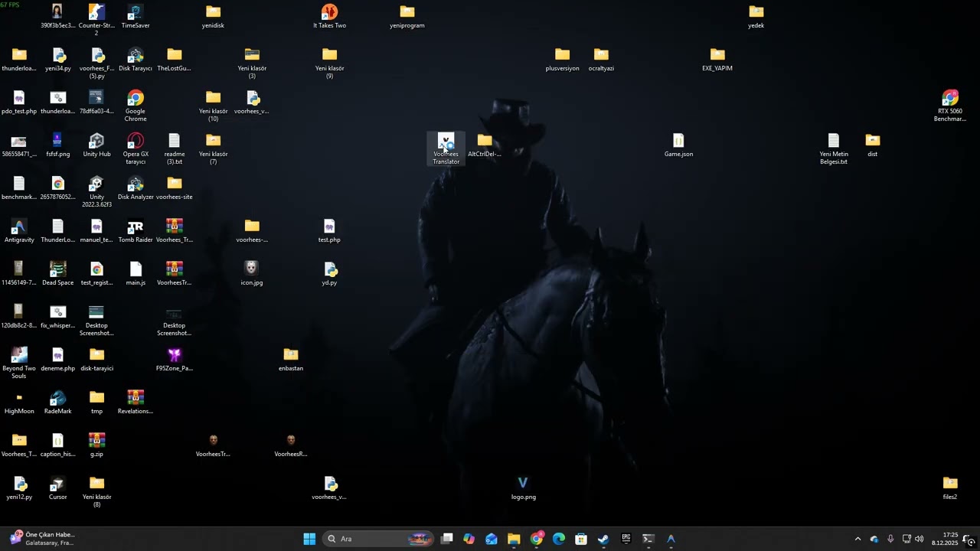Select the F95Zone desktop icon
This screenshot has height=551, width=980.
point(175,360)
